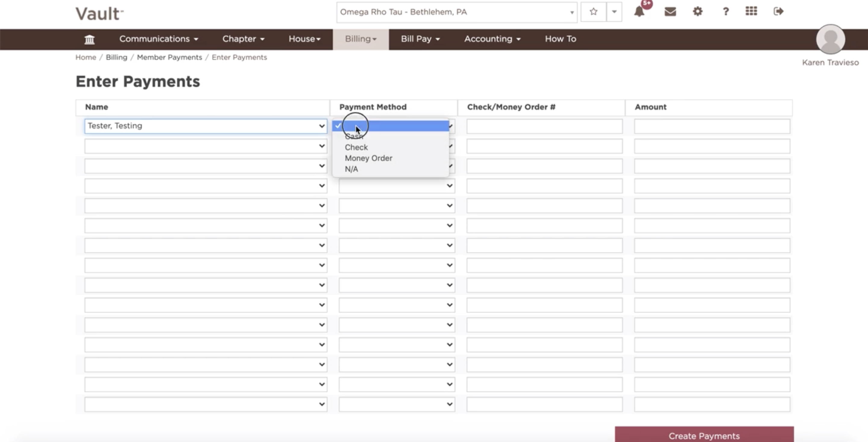Image resolution: width=868 pixels, height=442 pixels.
Task: Click the Create Payments button
Action: [704, 436]
